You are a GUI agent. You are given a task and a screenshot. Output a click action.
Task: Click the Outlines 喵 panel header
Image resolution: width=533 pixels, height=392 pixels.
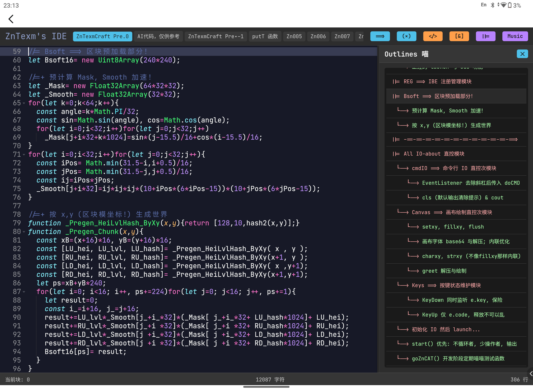(406, 54)
